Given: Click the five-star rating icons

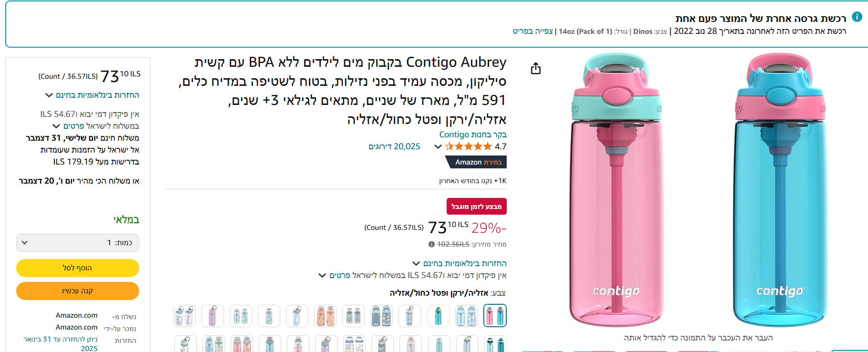Looking at the screenshot, I should tap(468, 146).
